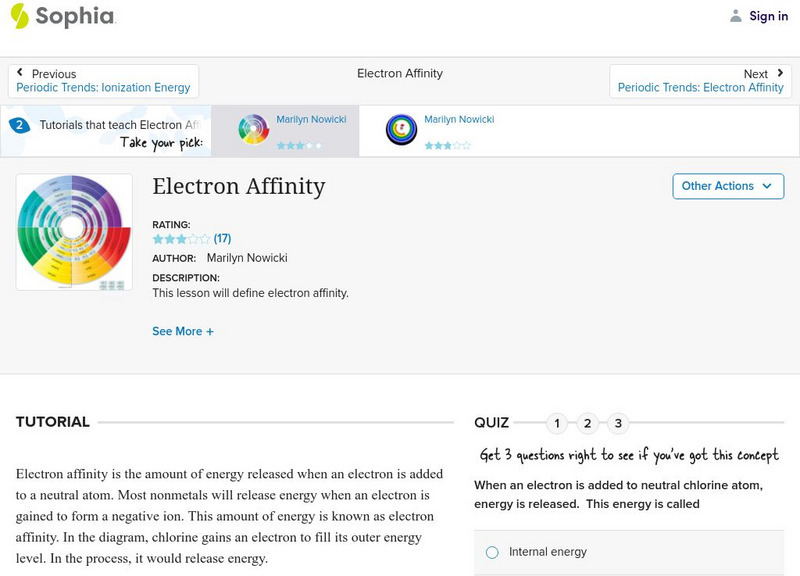Open the Other Actions dropdown
Screen dimensions: 800x576
[728, 186]
